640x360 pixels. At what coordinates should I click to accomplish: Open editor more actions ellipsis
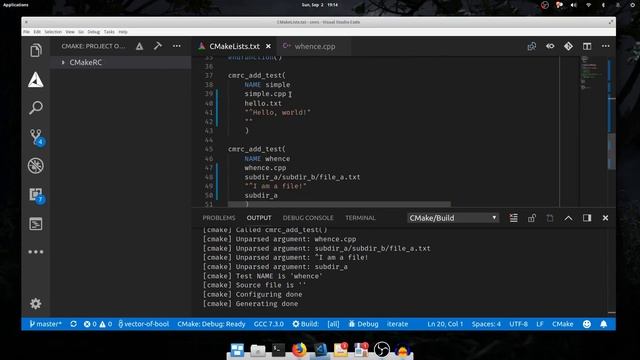[605, 46]
